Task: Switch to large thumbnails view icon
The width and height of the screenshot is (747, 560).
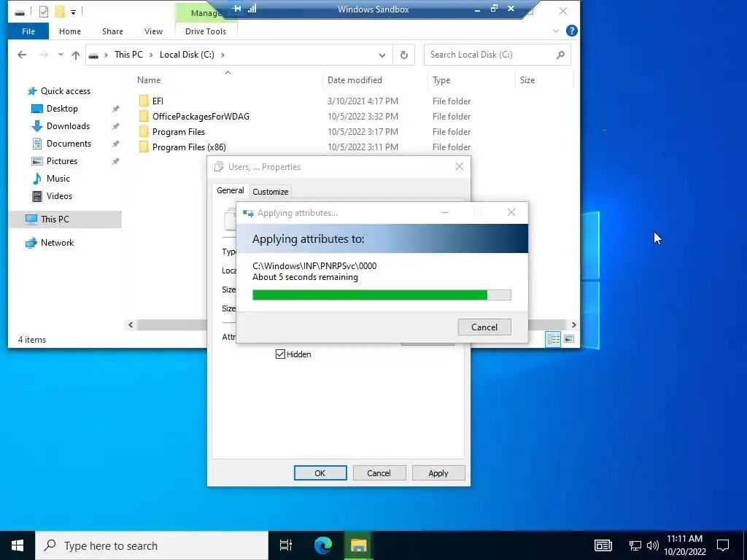Action: click(x=569, y=339)
